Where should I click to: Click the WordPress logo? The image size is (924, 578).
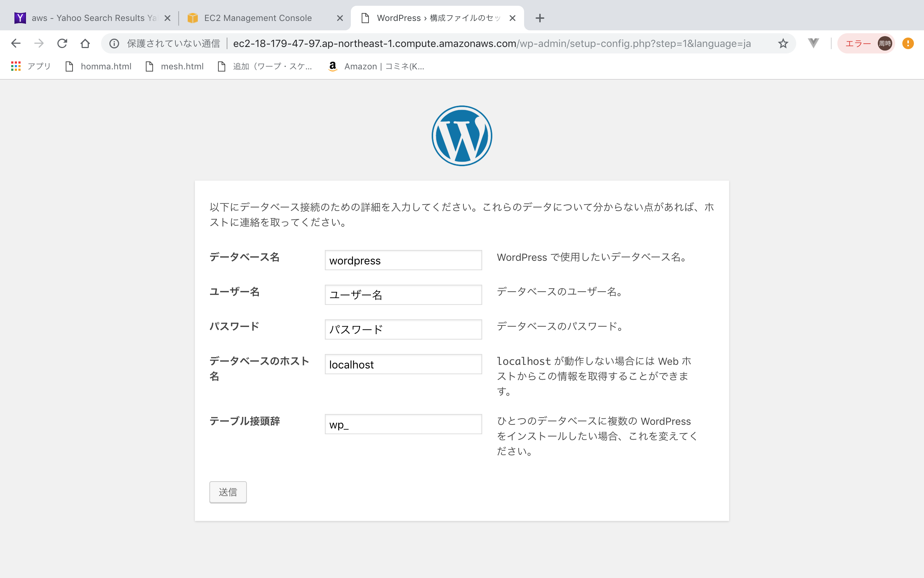click(462, 136)
